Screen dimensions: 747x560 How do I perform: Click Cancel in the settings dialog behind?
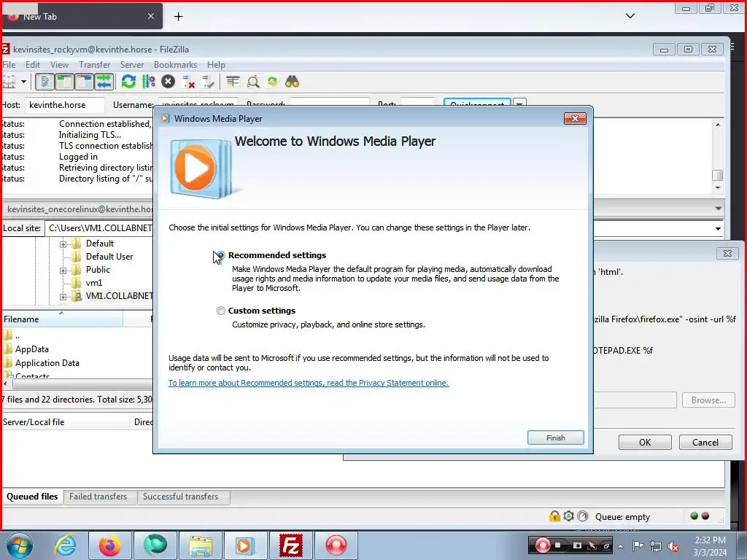705,443
